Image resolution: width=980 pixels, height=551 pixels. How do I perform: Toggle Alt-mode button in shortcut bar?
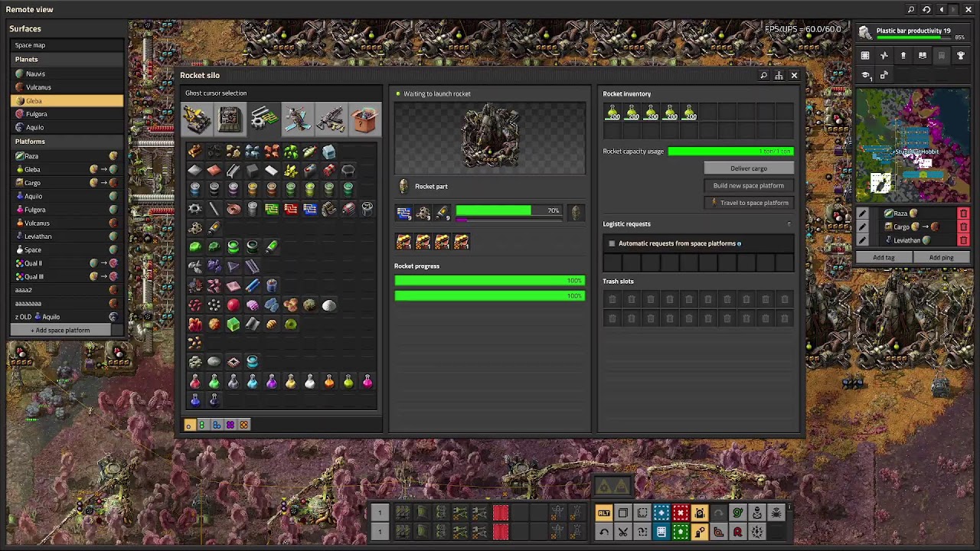pos(604,513)
